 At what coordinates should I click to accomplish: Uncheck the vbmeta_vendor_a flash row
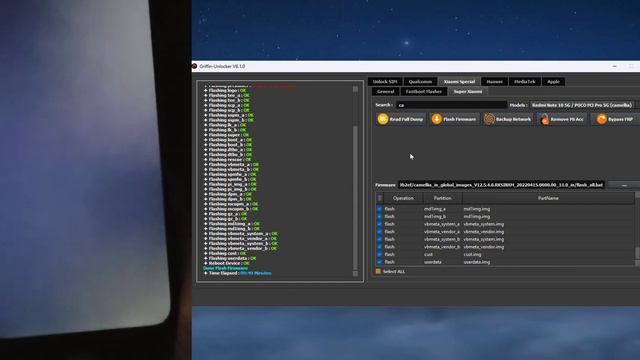click(x=379, y=231)
